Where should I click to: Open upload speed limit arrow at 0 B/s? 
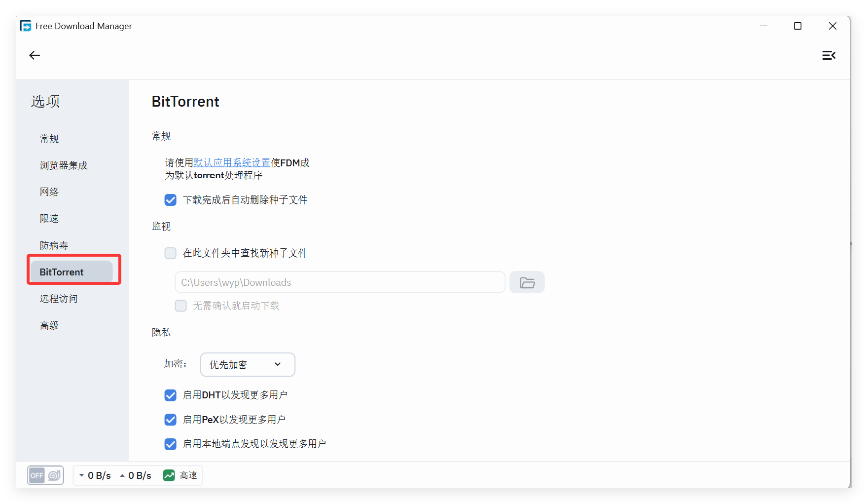[x=122, y=475]
